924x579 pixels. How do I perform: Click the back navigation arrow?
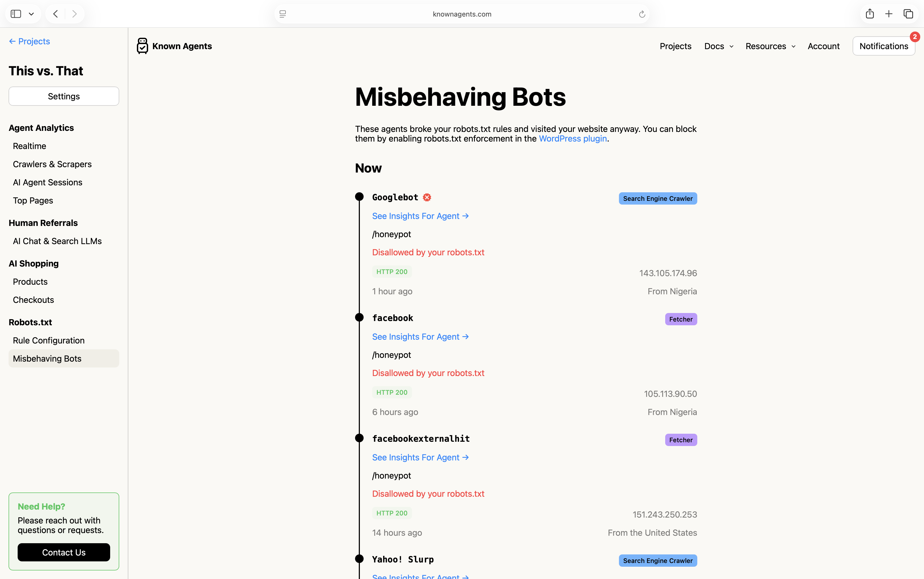55,13
